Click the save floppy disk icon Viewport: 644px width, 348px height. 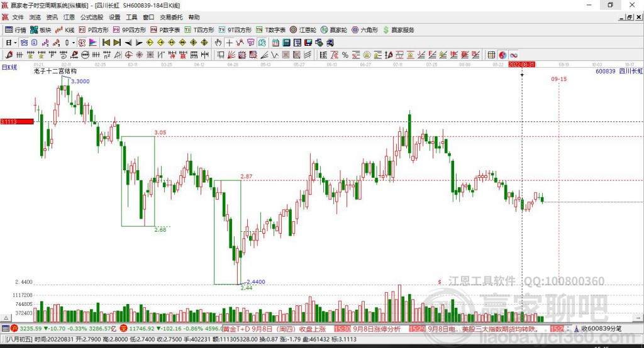[308, 43]
